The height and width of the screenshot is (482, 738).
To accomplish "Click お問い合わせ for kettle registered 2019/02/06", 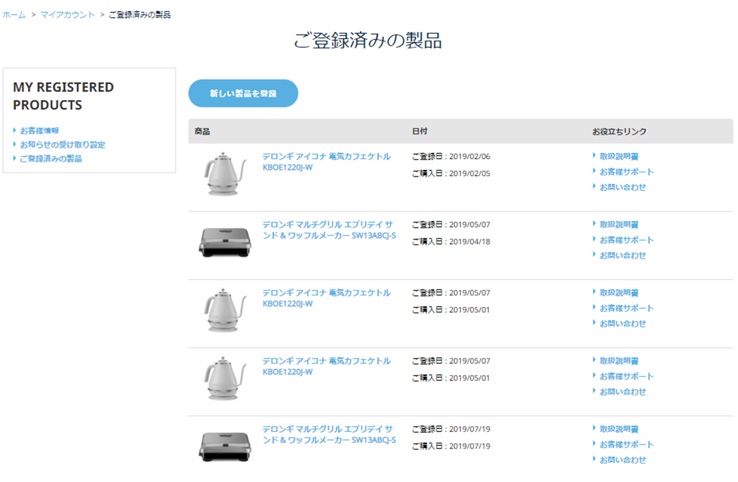I will pyautogui.click(x=623, y=187).
